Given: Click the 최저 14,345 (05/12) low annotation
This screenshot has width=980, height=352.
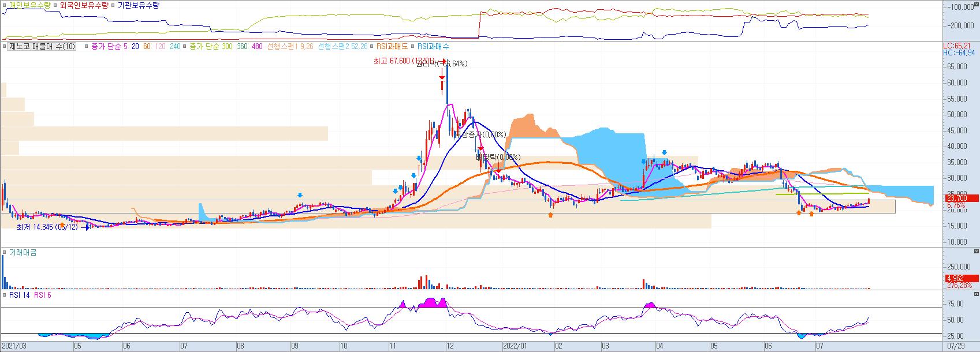Looking at the screenshot, I should coord(47,227).
